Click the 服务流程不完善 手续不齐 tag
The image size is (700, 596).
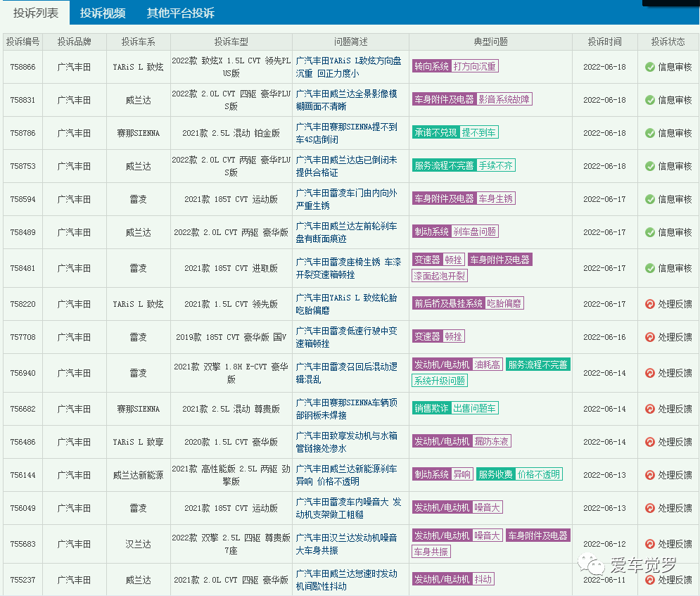[464, 165]
